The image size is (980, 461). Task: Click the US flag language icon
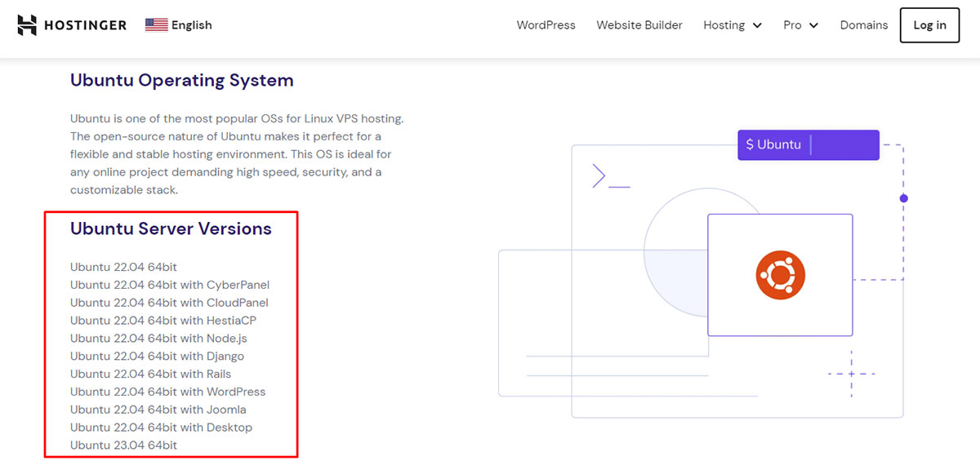(156, 24)
